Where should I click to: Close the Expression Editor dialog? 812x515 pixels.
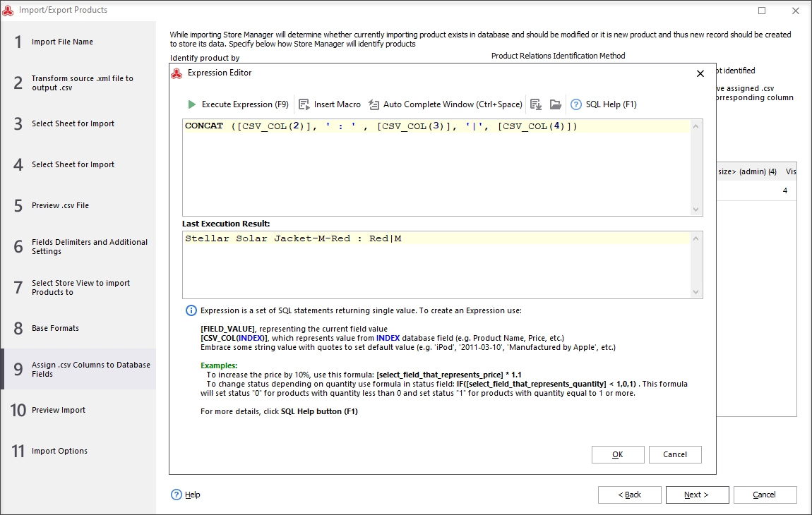[x=700, y=73]
